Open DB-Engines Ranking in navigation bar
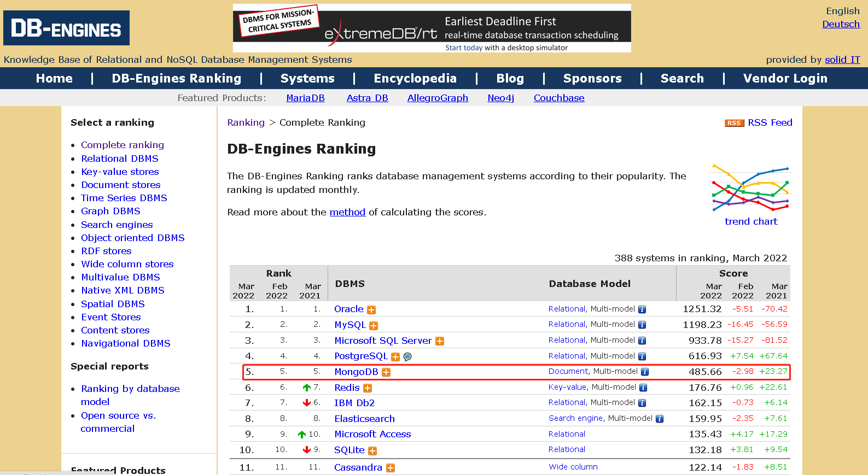This screenshot has height=475, width=868. [x=177, y=78]
